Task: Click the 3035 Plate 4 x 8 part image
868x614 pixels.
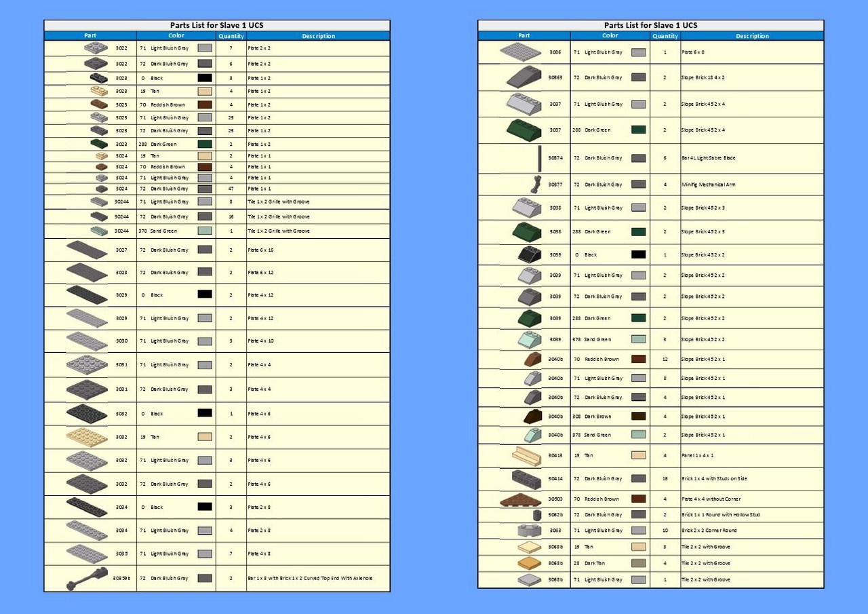Action: click(87, 554)
